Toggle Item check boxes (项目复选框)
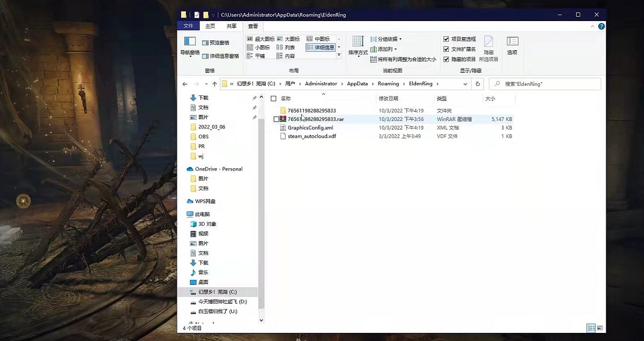644x341 pixels. point(446,39)
